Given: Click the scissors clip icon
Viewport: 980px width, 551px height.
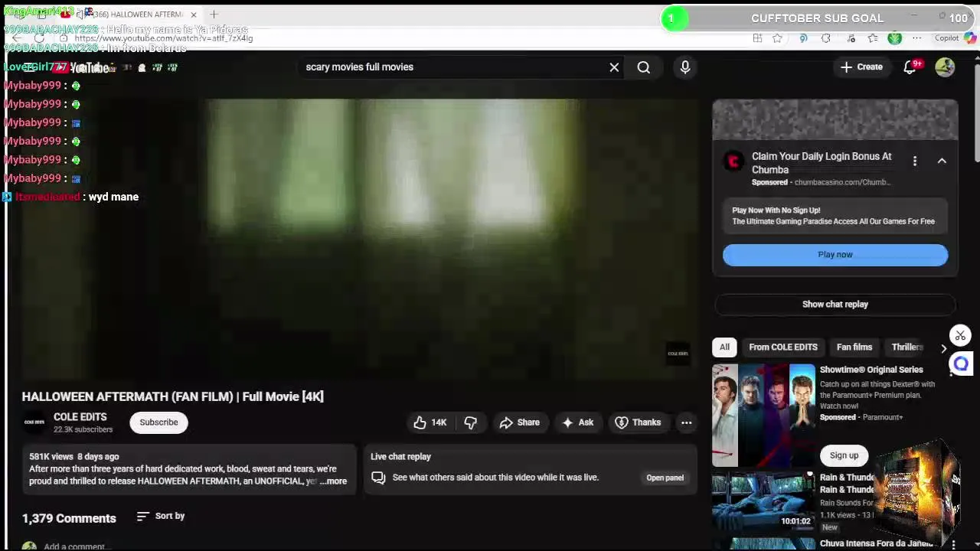Looking at the screenshot, I should click(960, 336).
